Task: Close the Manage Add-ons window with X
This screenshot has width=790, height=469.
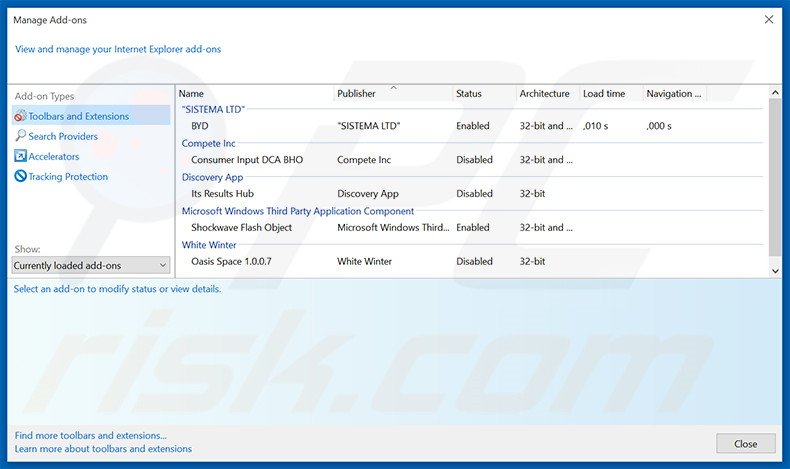Action: pos(769,20)
